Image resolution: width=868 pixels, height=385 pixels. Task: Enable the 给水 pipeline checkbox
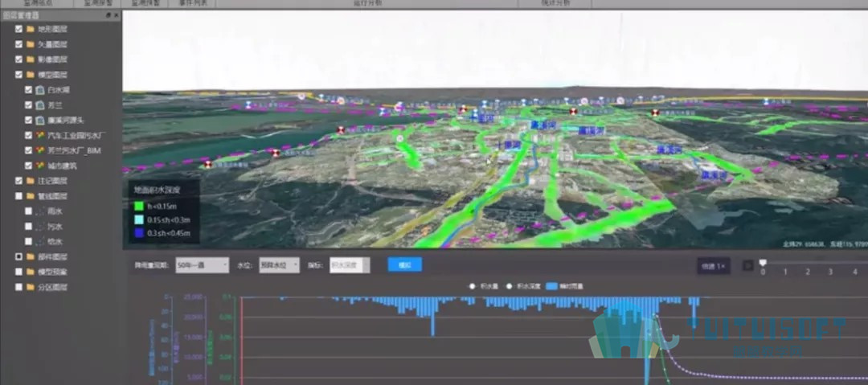pos(28,241)
